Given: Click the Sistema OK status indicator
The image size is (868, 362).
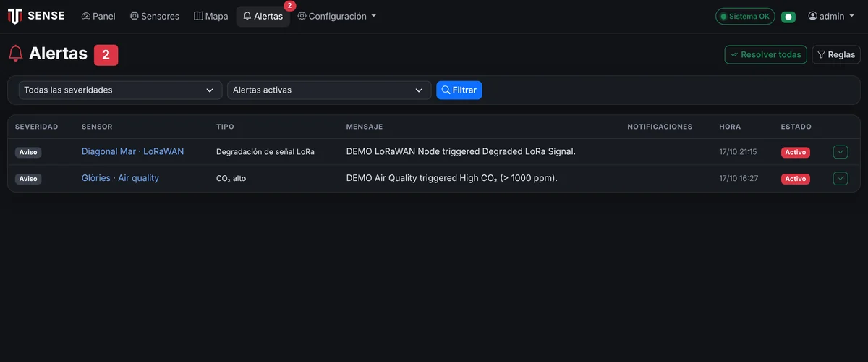Looking at the screenshot, I should [745, 16].
